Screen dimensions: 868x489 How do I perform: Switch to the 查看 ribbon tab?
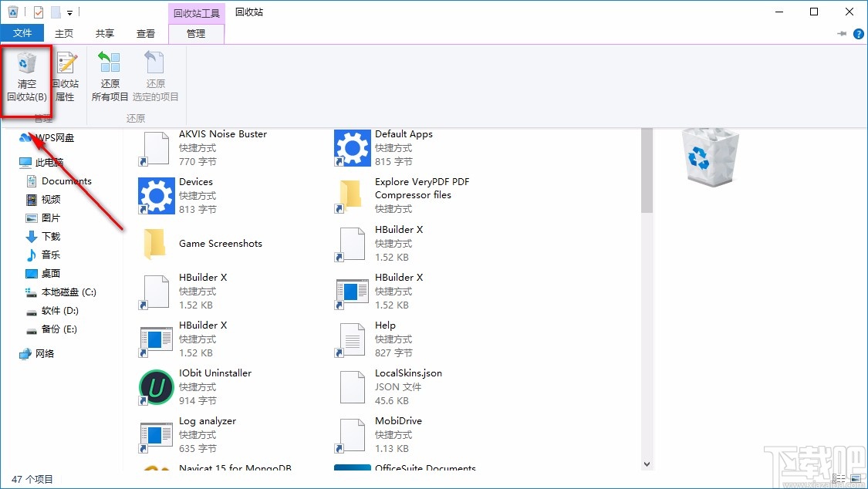tap(146, 33)
